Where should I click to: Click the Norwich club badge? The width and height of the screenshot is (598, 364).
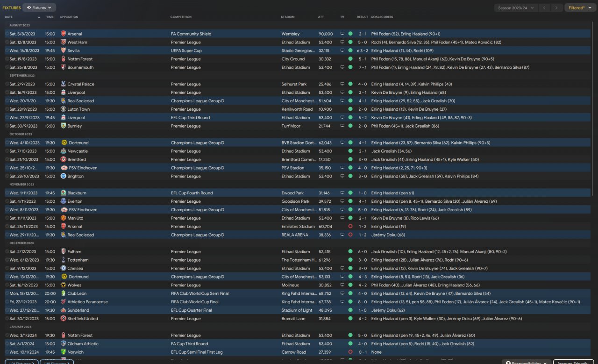[x=64, y=352]
